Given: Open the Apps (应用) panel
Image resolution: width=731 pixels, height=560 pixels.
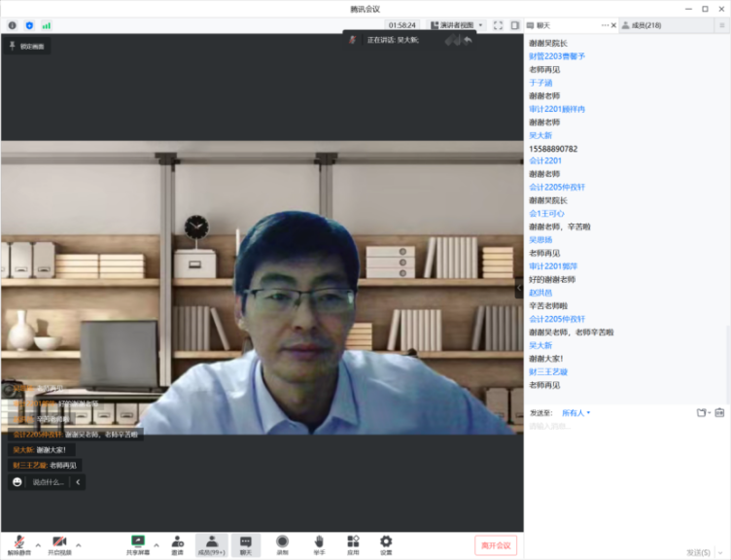Looking at the screenshot, I should [x=353, y=542].
